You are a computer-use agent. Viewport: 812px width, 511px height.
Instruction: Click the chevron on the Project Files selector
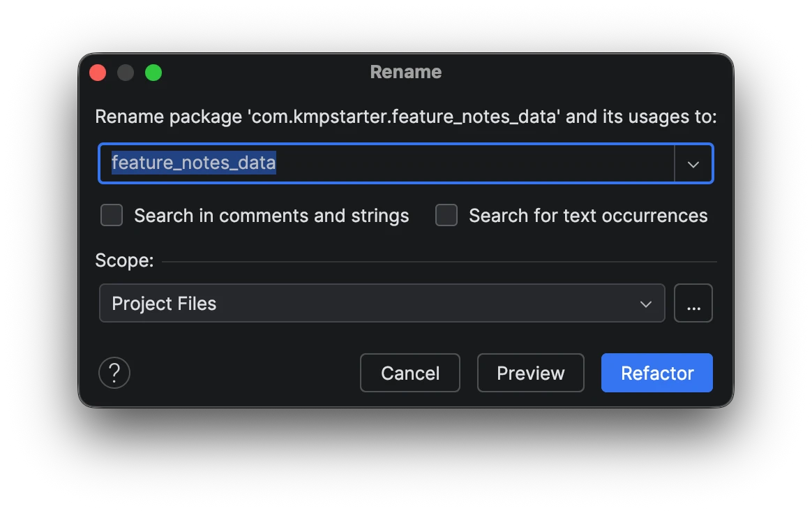tap(645, 303)
